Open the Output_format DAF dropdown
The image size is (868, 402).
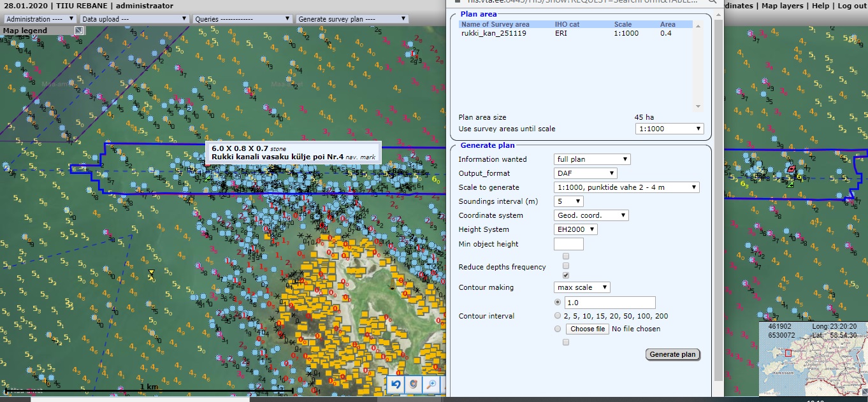pos(585,173)
